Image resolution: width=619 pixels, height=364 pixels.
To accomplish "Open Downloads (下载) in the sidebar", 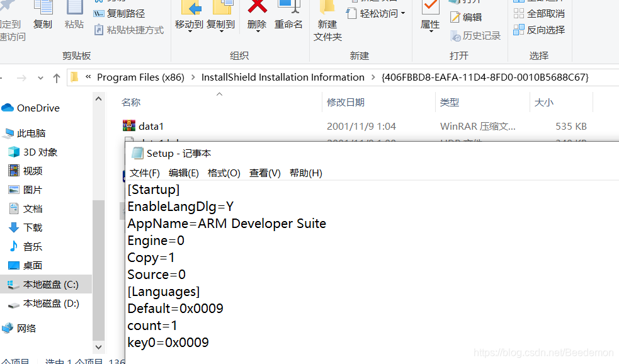I will click(26, 228).
